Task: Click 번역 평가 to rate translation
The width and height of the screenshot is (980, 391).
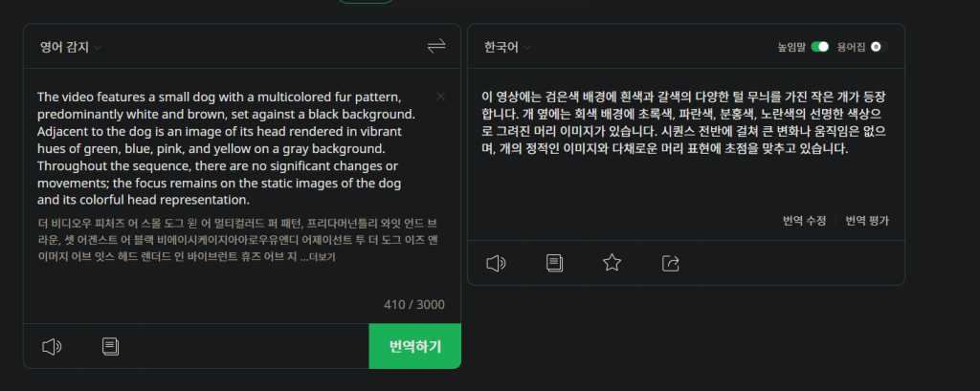Action: (867, 221)
